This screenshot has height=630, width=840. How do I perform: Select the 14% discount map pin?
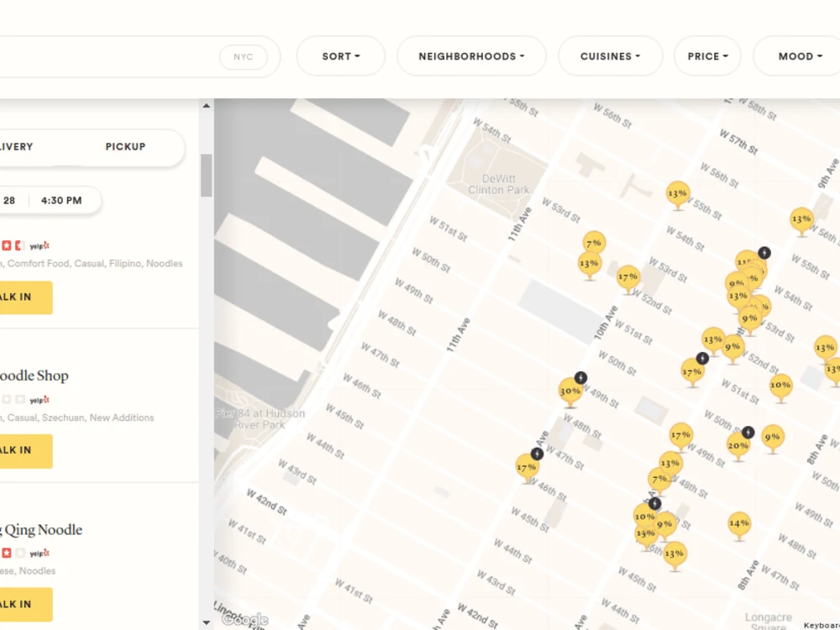click(x=738, y=525)
